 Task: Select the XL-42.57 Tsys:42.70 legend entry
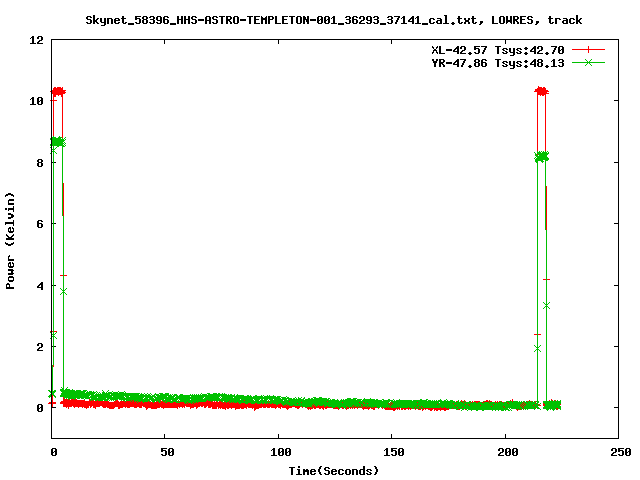[x=498, y=50]
